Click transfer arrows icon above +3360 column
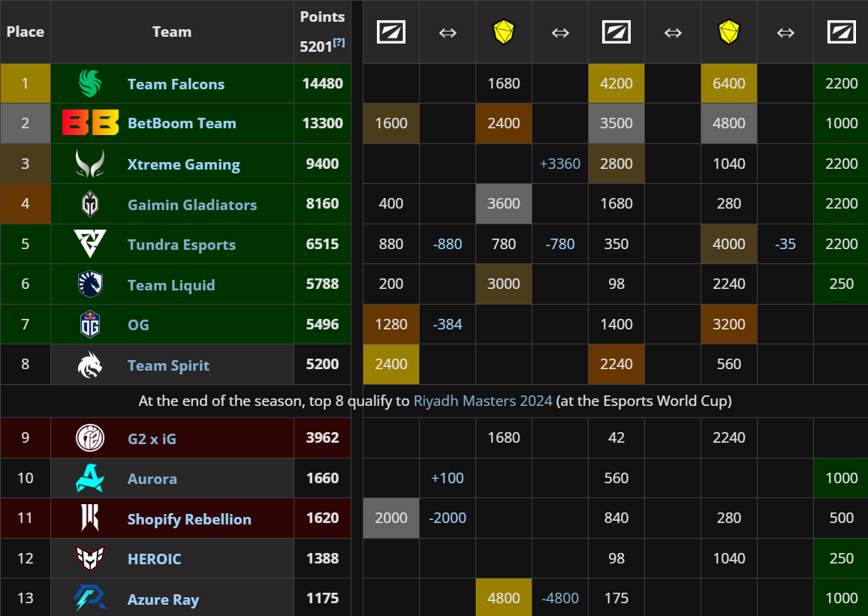Screen dimensions: 868x616 point(560,32)
